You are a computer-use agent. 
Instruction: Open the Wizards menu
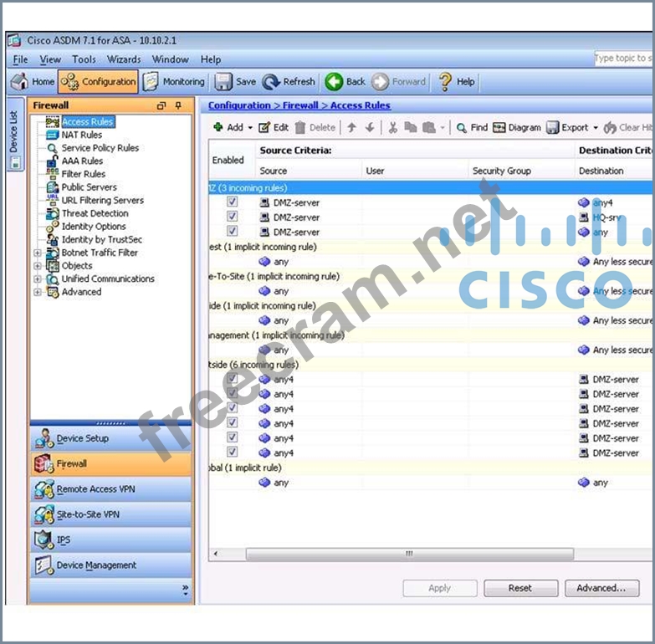pyautogui.click(x=124, y=59)
